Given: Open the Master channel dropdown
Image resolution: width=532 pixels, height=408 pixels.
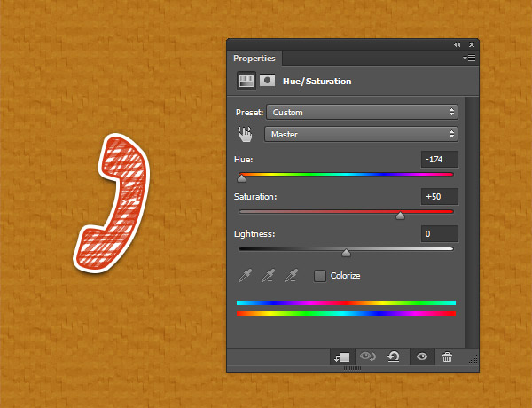Looking at the screenshot, I should tap(361, 134).
